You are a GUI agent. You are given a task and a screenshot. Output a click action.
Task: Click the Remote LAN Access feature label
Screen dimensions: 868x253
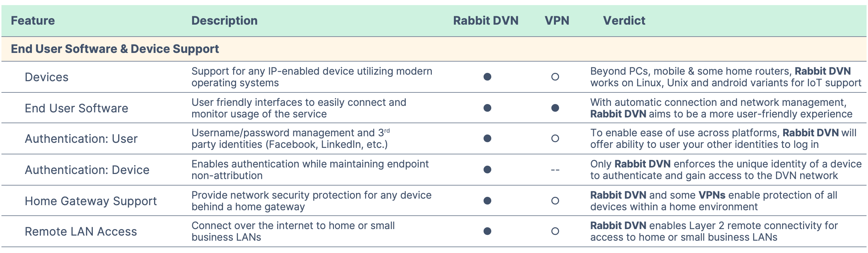pos(81,232)
